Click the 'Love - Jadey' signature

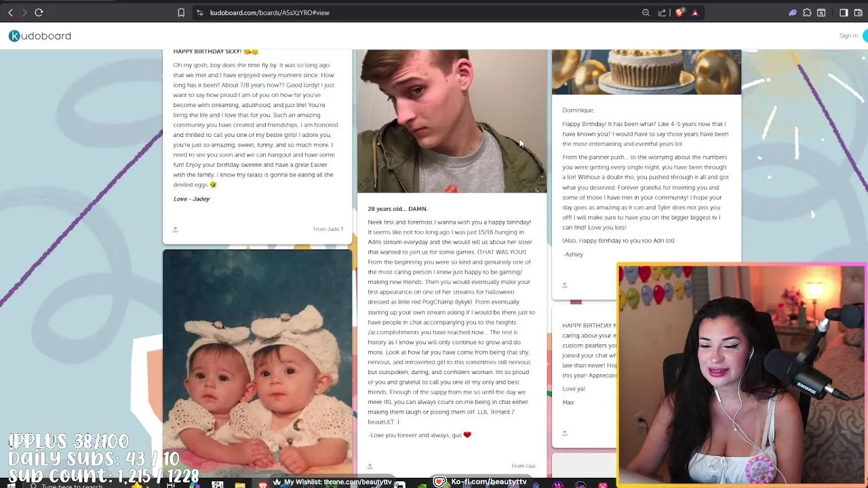point(191,199)
